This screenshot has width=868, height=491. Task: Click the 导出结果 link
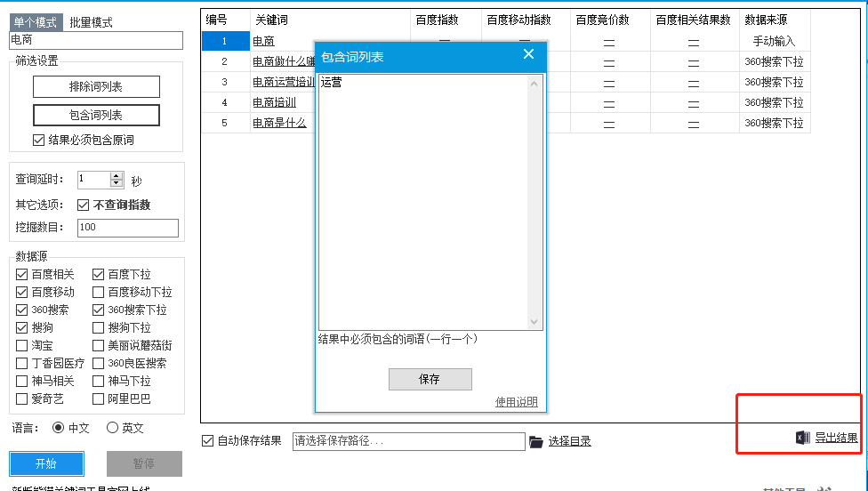[837, 438]
